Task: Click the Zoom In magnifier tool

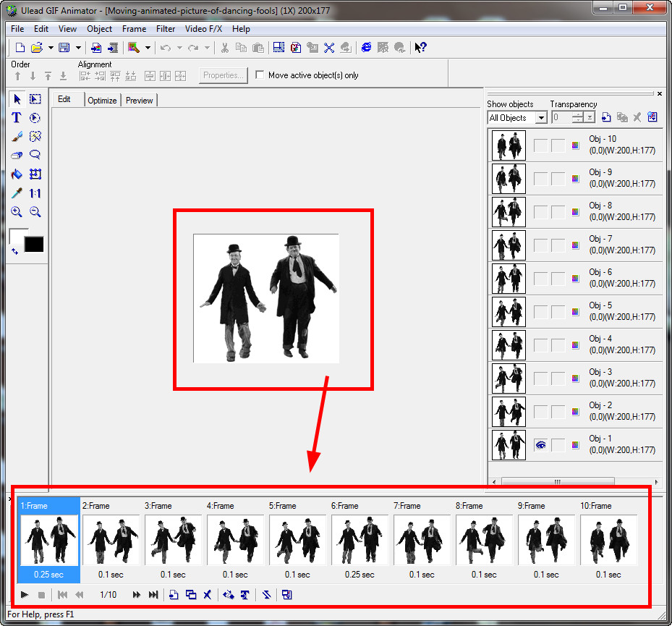Action: coord(17,212)
